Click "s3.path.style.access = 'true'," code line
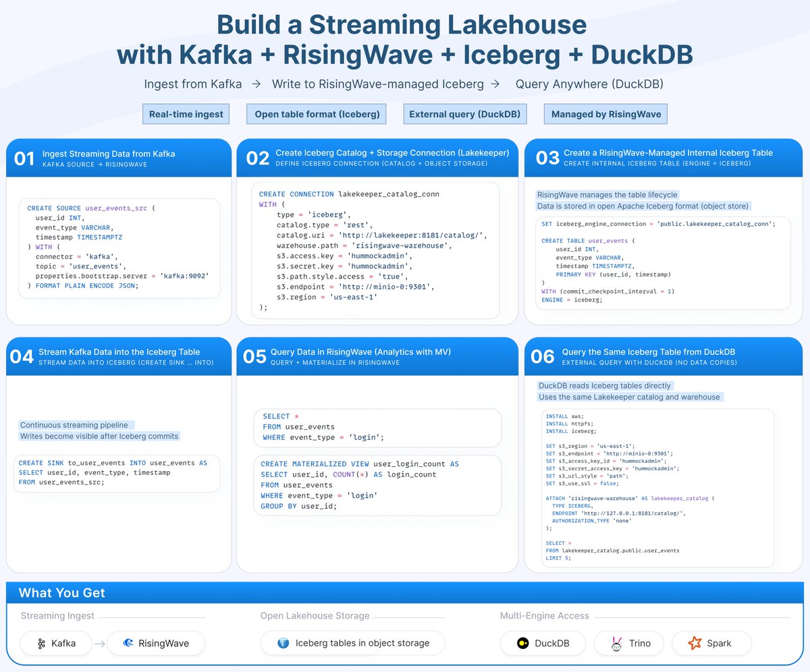Screen dimensions: 810x672 (342, 276)
